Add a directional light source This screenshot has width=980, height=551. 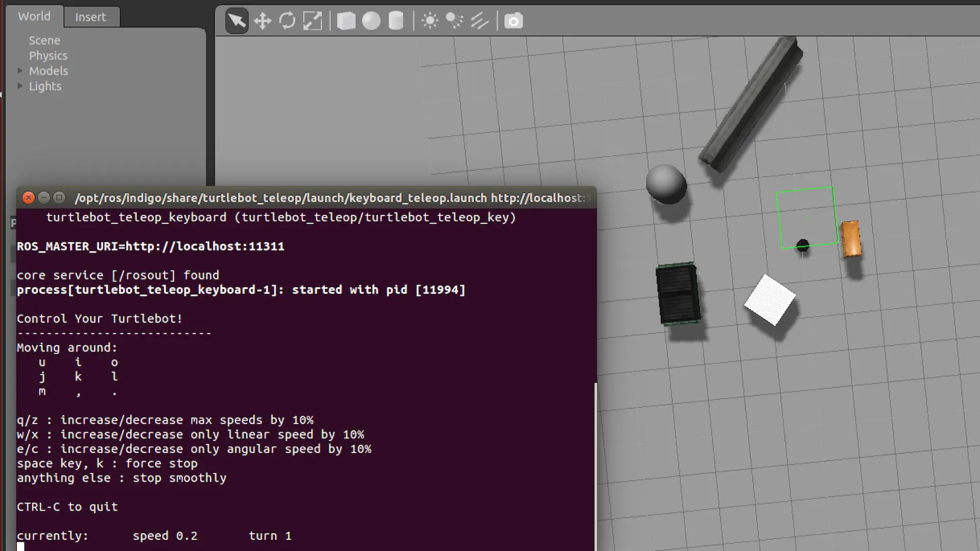tap(479, 21)
